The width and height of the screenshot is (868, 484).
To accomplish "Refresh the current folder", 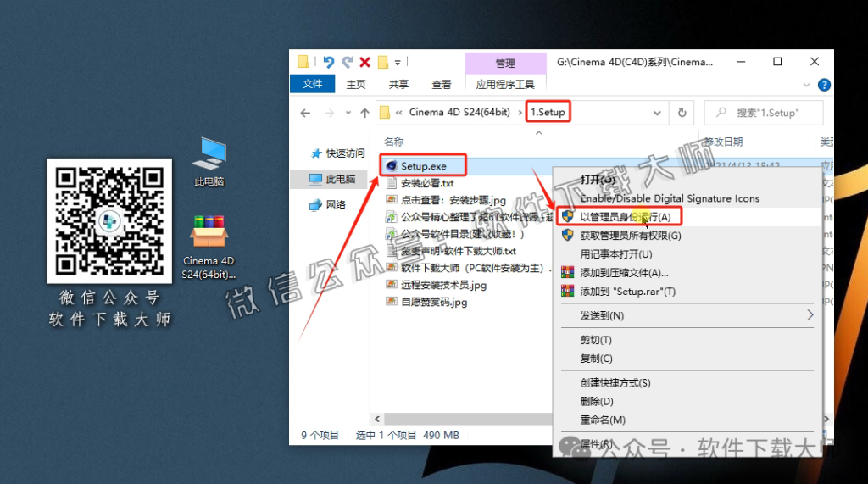I will pyautogui.click(x=682, y=113).
